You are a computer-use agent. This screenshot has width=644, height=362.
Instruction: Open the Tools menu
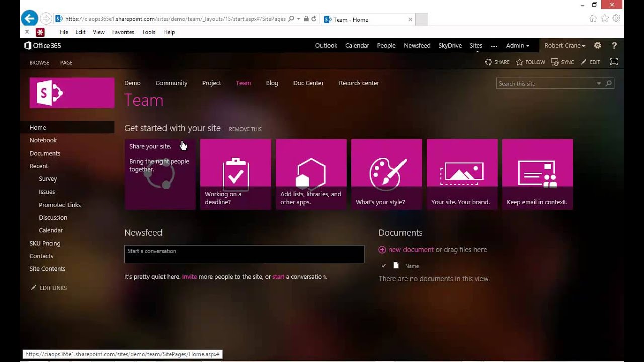(149, 32)
